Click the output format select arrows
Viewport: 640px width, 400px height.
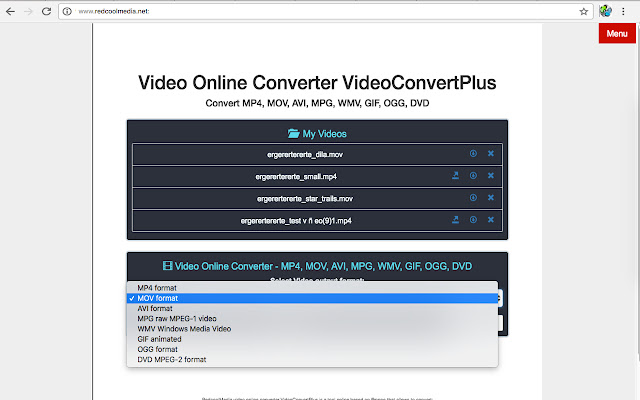coord(499,298)
